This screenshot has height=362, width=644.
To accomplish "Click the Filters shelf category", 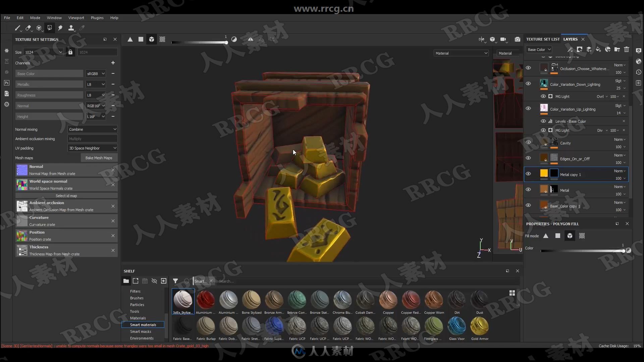I will pyautogui.click(x=135, y=291).
